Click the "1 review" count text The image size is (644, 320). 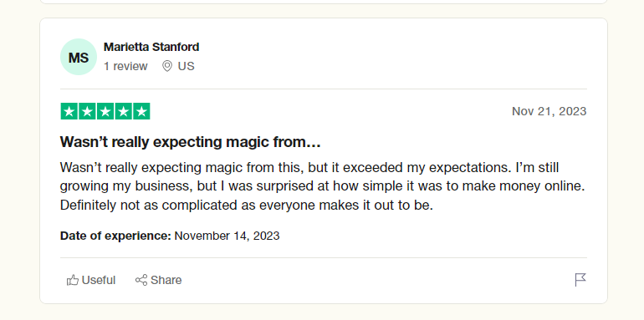point(125,66)
